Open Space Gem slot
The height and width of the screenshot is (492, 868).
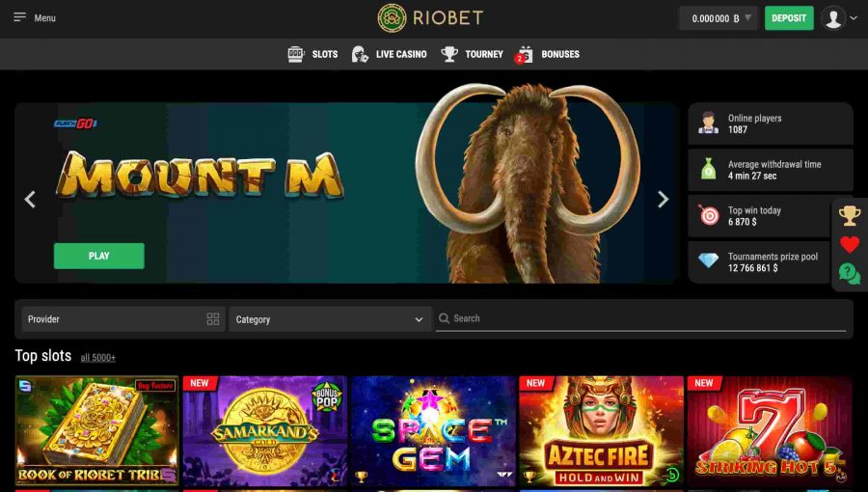click(x=433, y=431)
